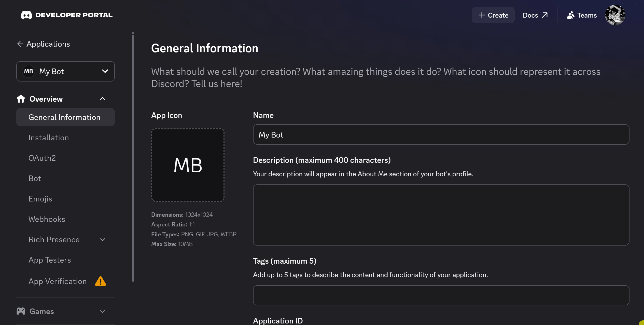Click the 'Tags (maximum 5)' label
Viewport: 644px width, 325px height.
pyautogui.click(x=285, y=261)
